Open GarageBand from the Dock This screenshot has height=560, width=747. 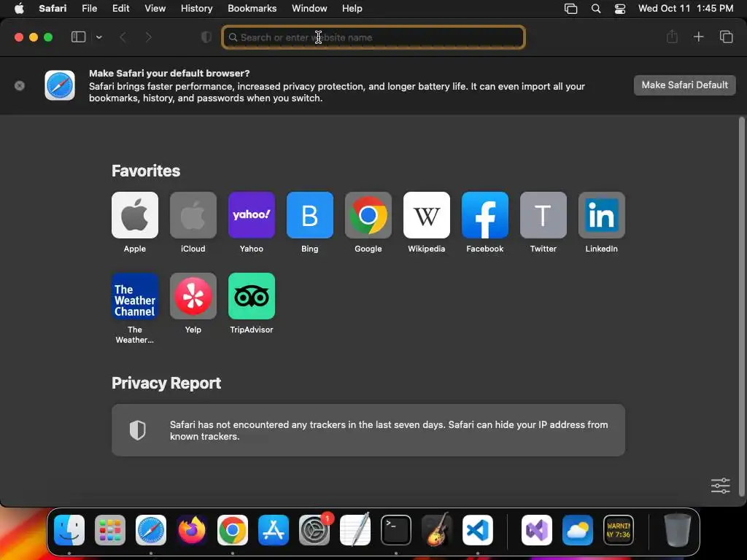pyautogui.click(x=437, y=530)
